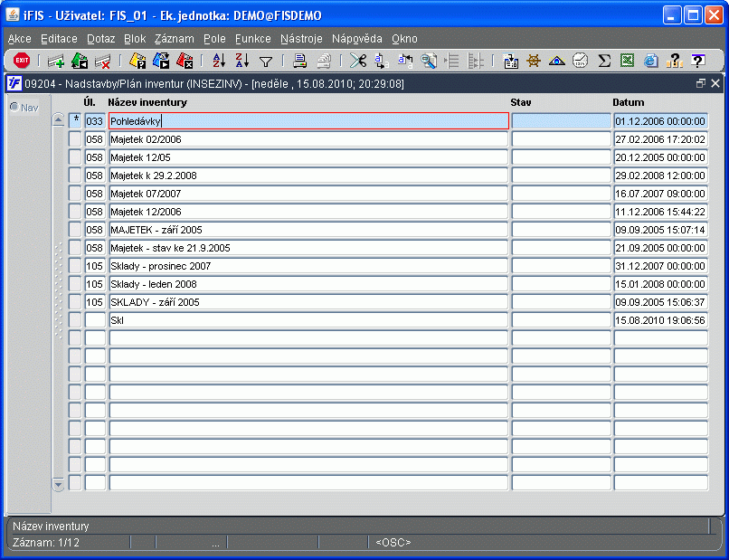Toggle the row marker for Majetek 07/2007
729x560 pixels.
tap(75, 194)
